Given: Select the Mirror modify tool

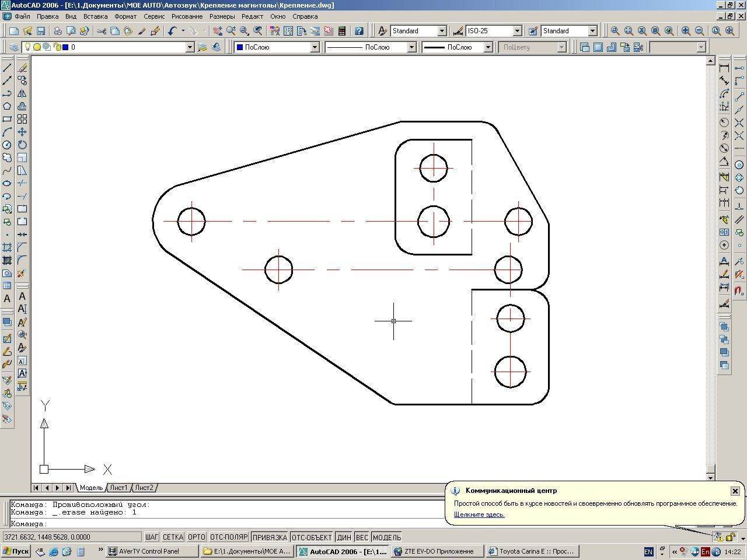Looking at the screenshot, I should tap(22, 93).
